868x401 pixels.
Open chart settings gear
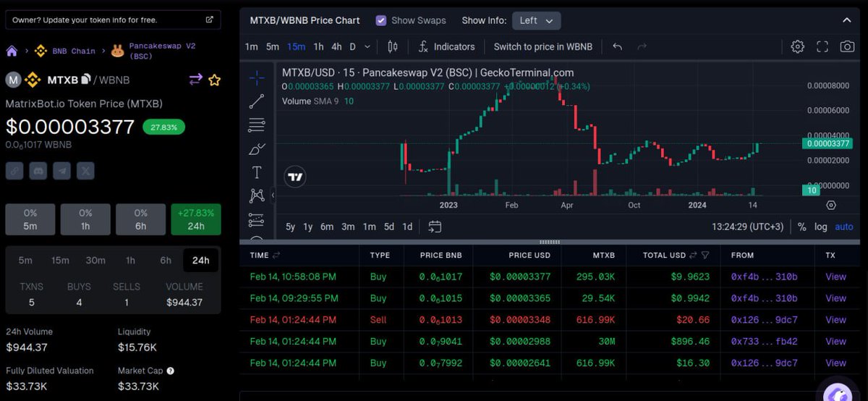click(x=798, y=46)
